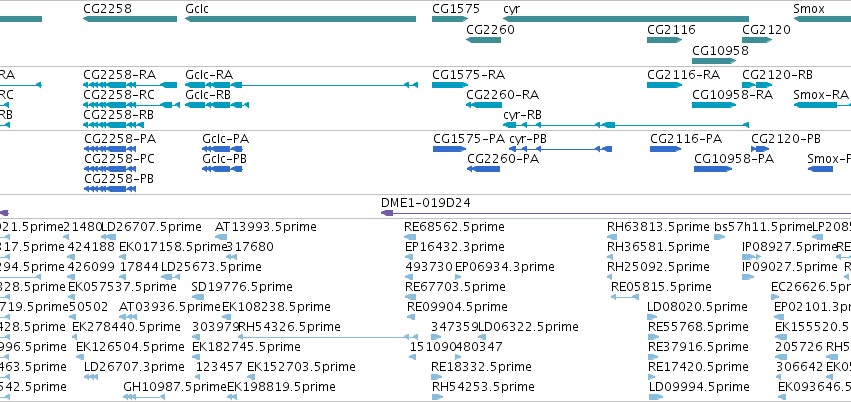This screenshot has width=851, height=402.
Task: Select the Gclc gene label
Action: (196, 9)
